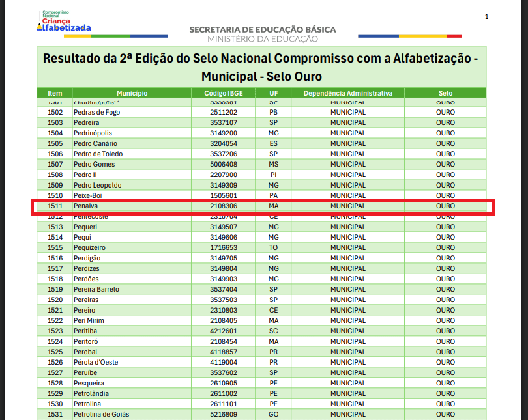
Task: Click the Selo column header
Action: [445, 93]
